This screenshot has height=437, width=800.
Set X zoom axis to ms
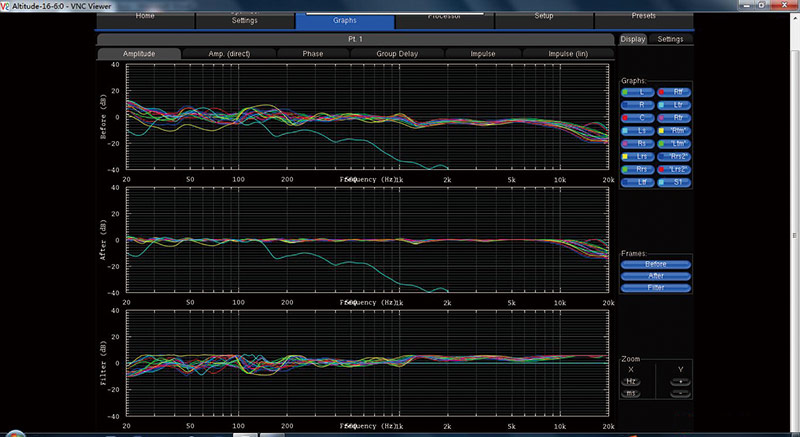[x=631, y=393]
